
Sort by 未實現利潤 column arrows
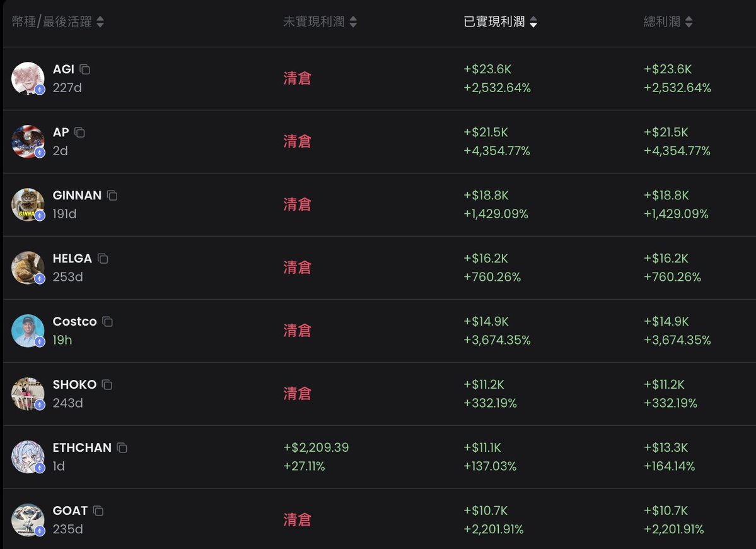(353, 21)
